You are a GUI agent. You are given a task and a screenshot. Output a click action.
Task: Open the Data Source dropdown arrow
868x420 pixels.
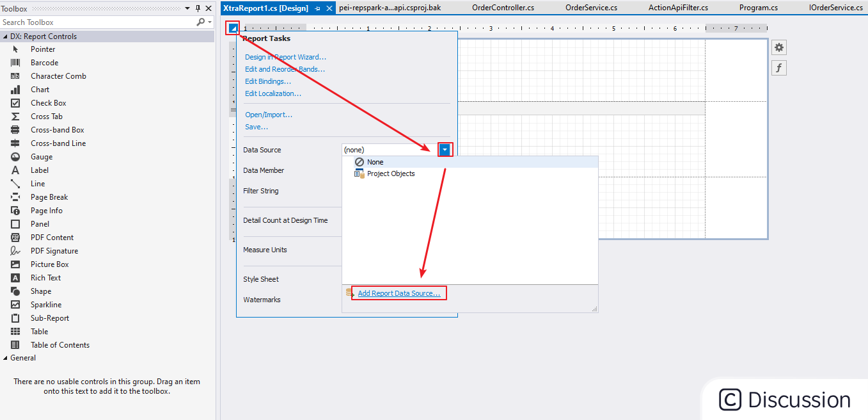point(445,150)
